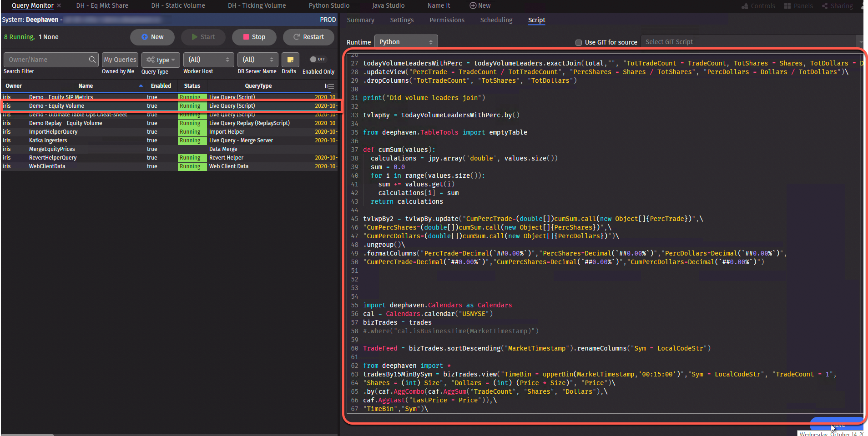
Task: Click the Drafts sticky note icon
Action: tap(290, 60)
